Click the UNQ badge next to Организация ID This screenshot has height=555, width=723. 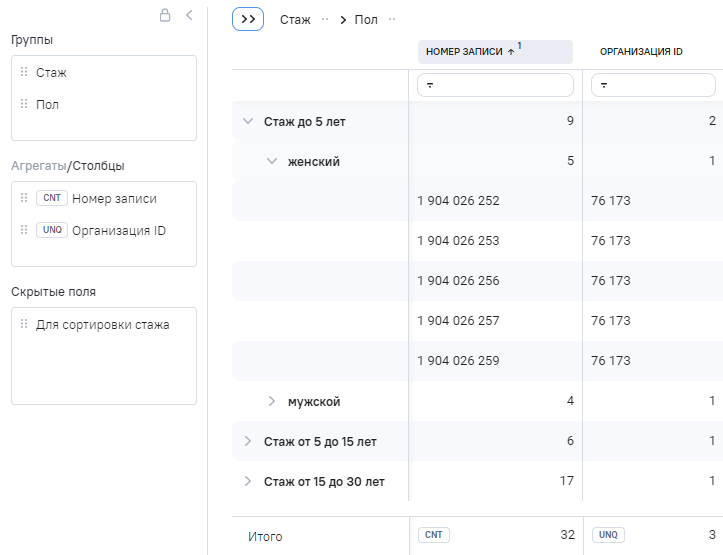(51, 231)
